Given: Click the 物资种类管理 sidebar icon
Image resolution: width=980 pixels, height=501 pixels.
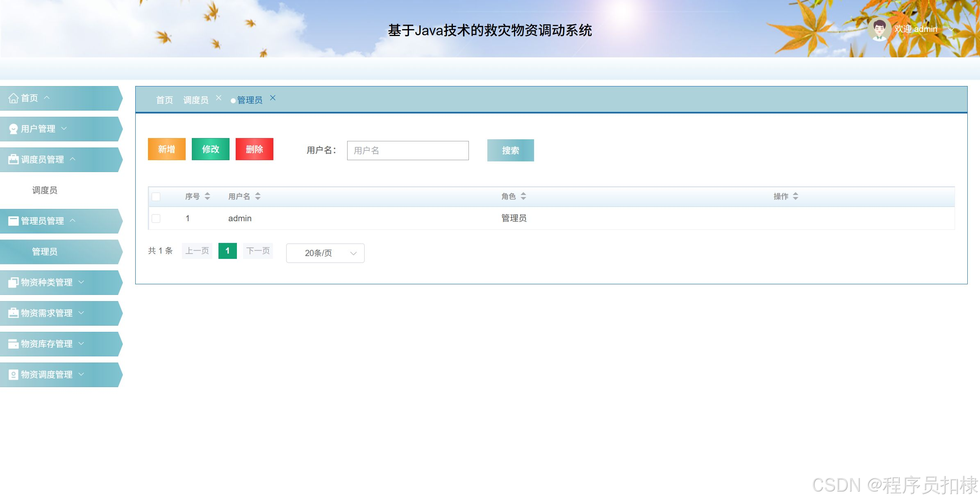Looking at the screenshot, I should pyautogui.click(x=13, y=282).
